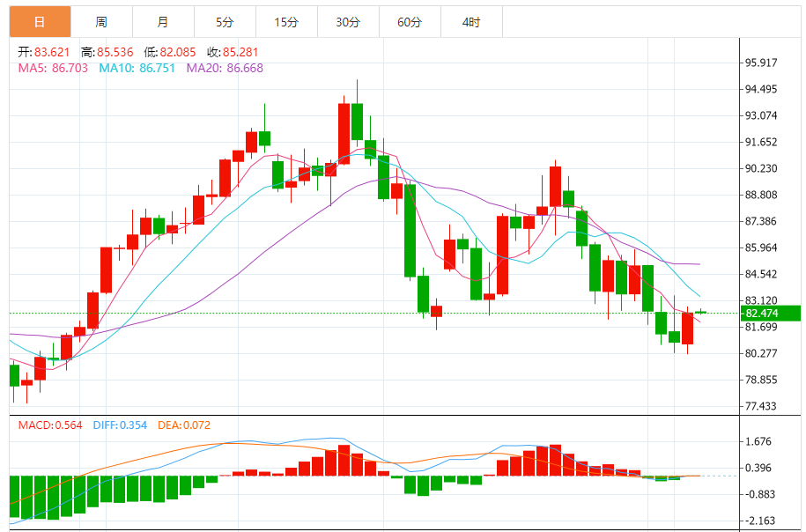Click the MA10: 86.751 label
This screenshot has height=532, width=806.
point(137,68)
